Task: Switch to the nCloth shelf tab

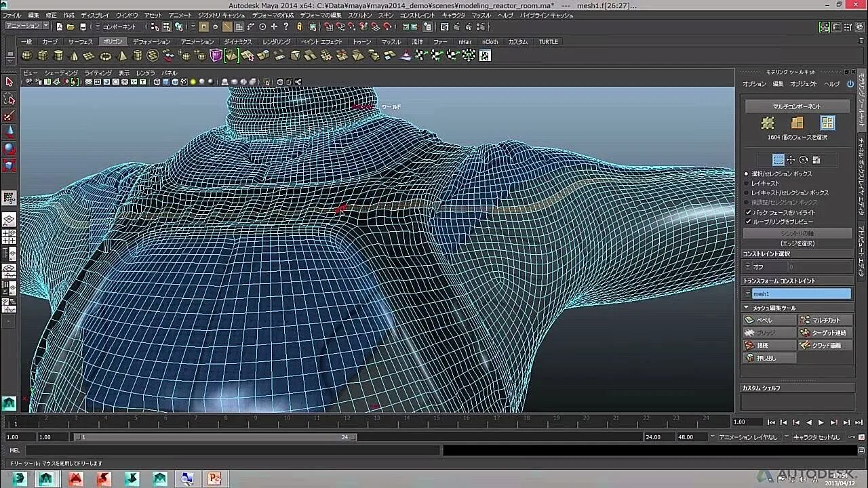Action: tap(490, 41)
